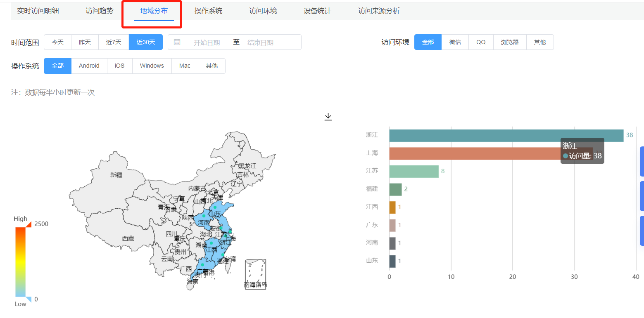Choose Android operating system filter
This screenshot has height=318, width=644.
point(89,66)
